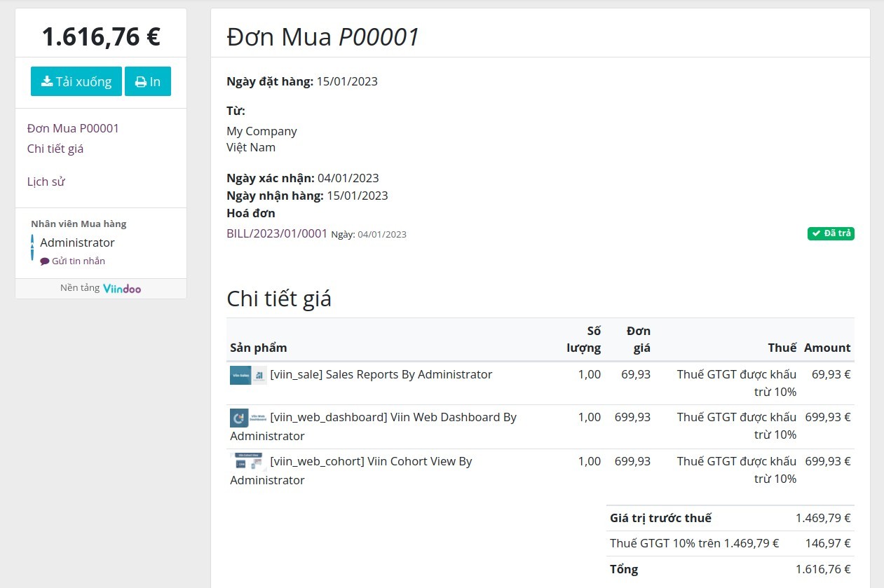Click the Giá trị trước thuế label
Screen dimensions: 884x588
click(660, 518)
